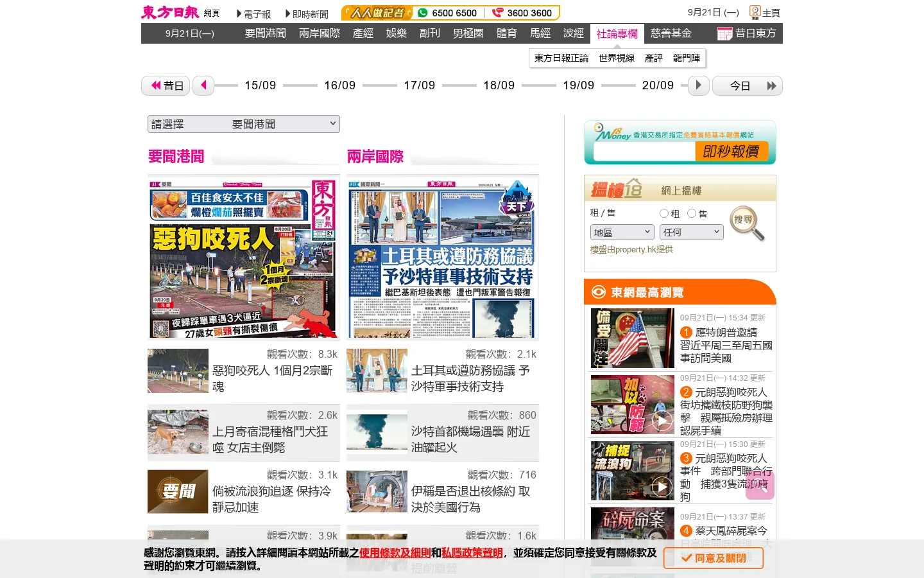This screenshot has width=924, height=578.
Task: Click the 今日 double-arrow button
Action: coord(748,85)
